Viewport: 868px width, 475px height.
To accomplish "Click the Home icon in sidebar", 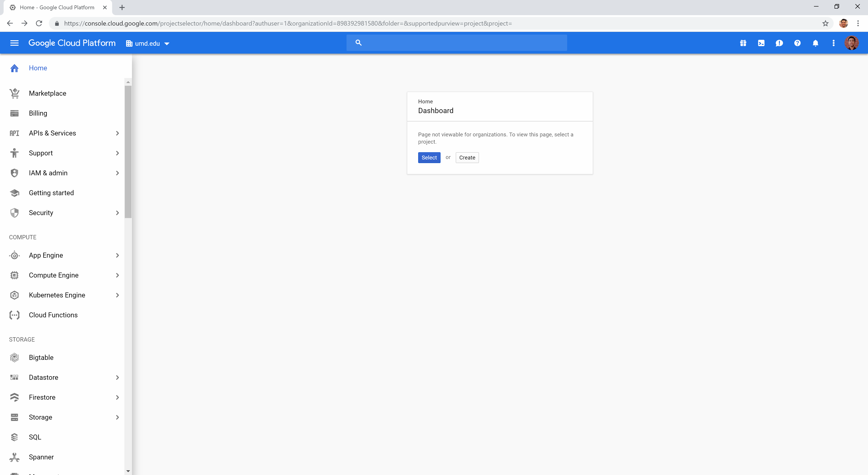I will (14, 68).
